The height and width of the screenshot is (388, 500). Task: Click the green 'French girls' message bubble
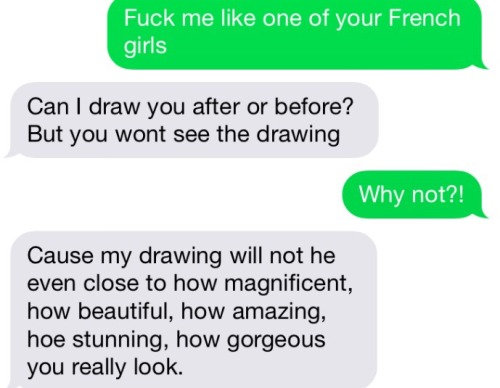pos(295,34)
